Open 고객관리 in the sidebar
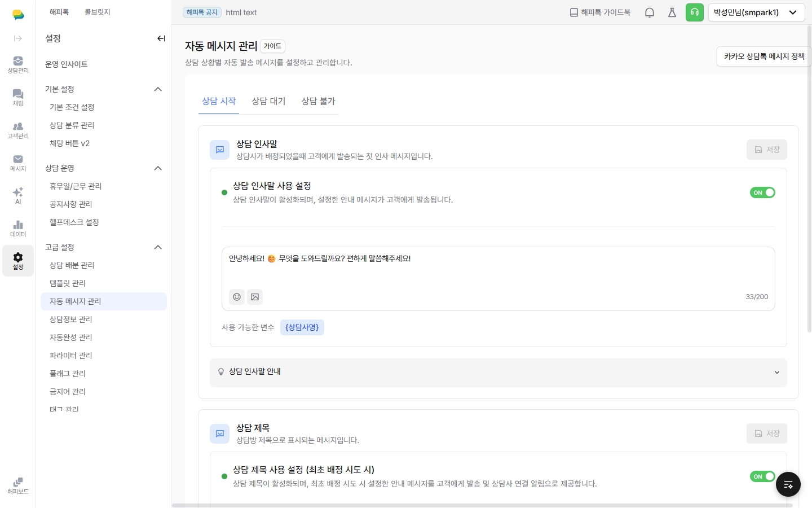Image resolution: width=812 pixels, height=508 pixels. pos(18,130)
